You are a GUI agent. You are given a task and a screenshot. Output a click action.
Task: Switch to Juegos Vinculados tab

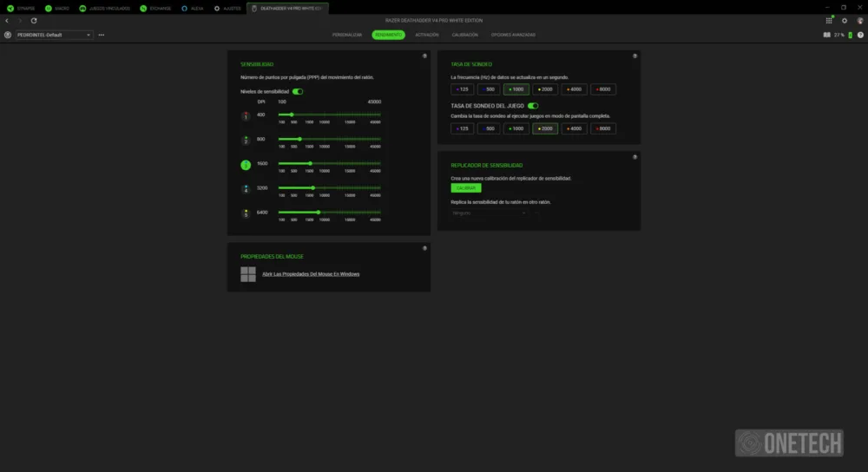click(x=105, y=9)
